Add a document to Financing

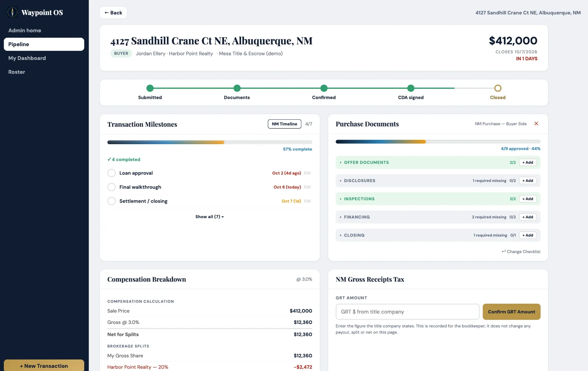pyautogui.click(x=528, y=217)
